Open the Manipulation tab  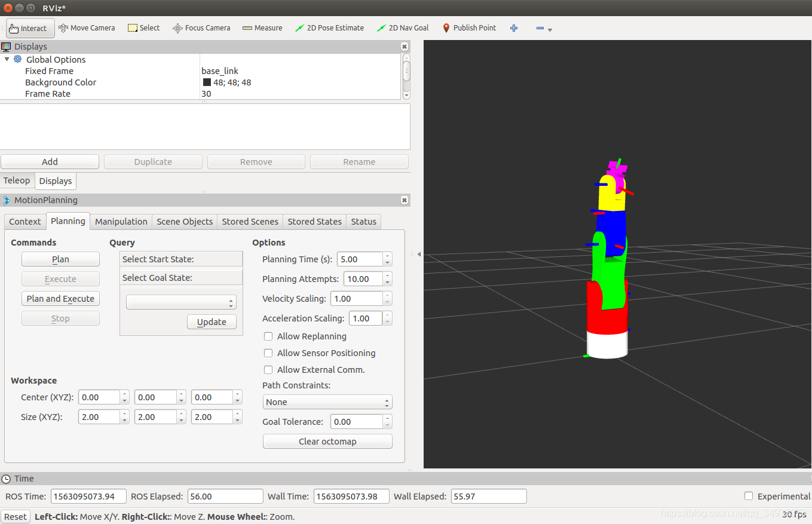click(x=121, y=222)
